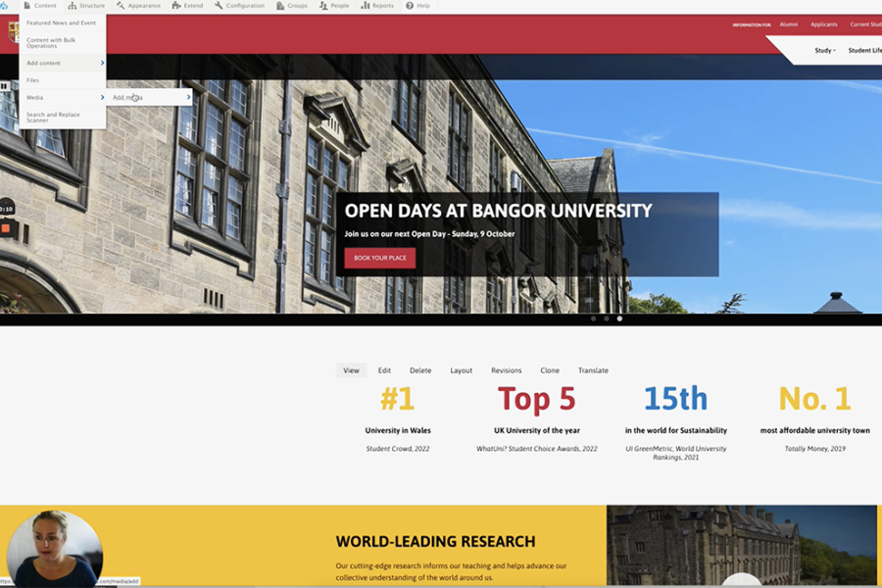Click the Book Your Place button
Viewport: 882px width, 588px height.
tap(379, 258)
